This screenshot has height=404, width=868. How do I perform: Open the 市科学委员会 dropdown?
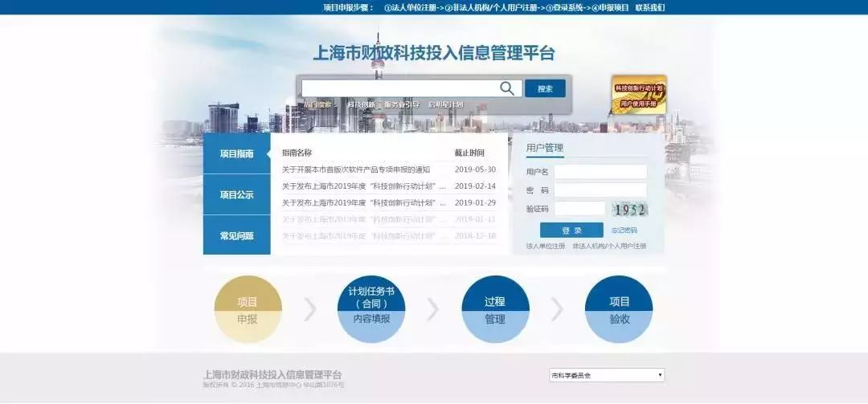pos(607,375)
